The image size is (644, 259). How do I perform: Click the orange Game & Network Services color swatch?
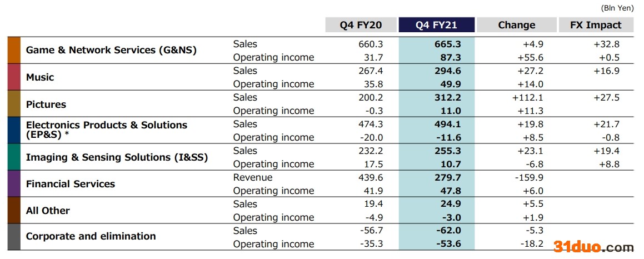tap(14, 50)
